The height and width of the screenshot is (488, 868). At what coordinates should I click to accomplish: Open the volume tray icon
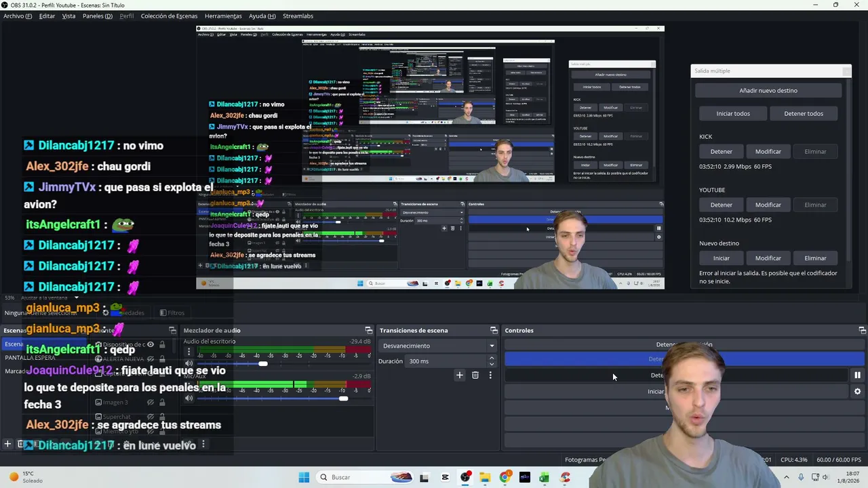(827, 477)
